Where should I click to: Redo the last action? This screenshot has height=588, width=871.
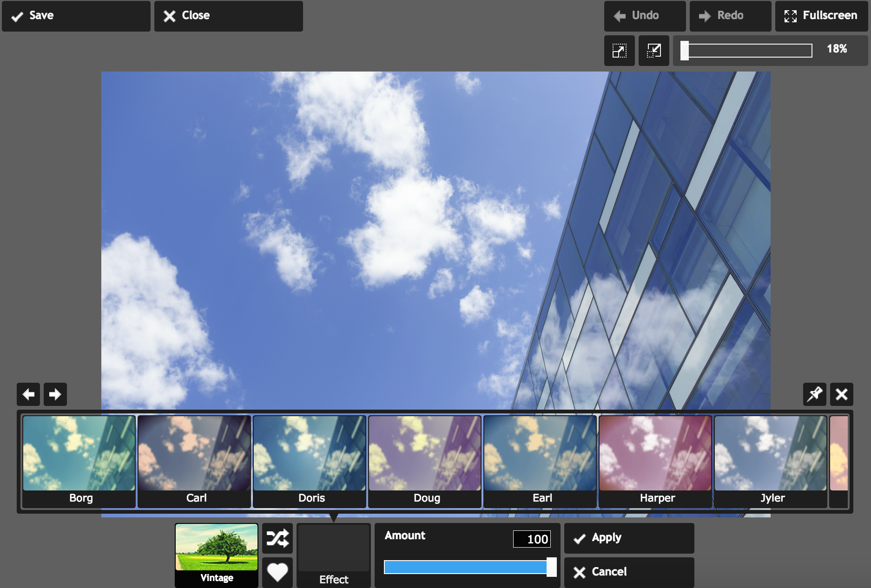[731, 16]
